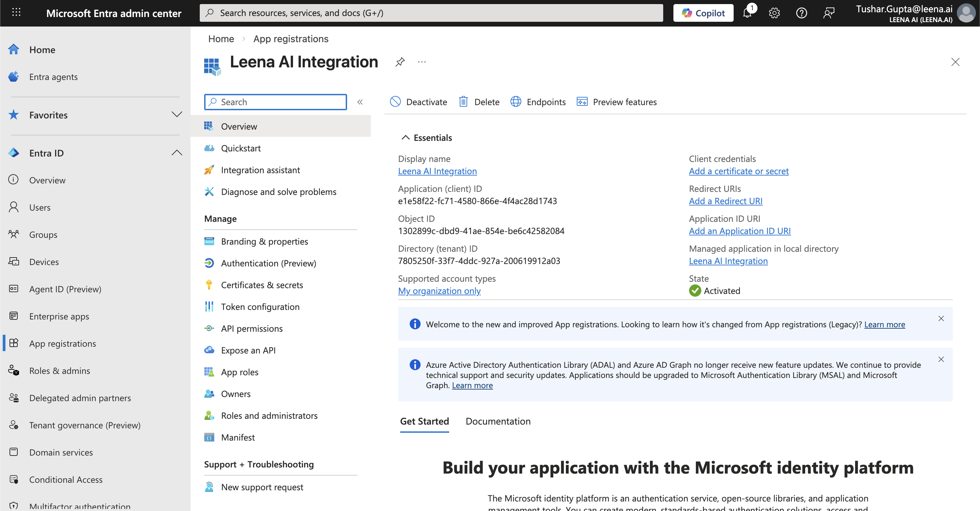The height and width of the screenshot is (511, 980).
Task: Open Certificates & secrets menu item
Action: (262, 285)
